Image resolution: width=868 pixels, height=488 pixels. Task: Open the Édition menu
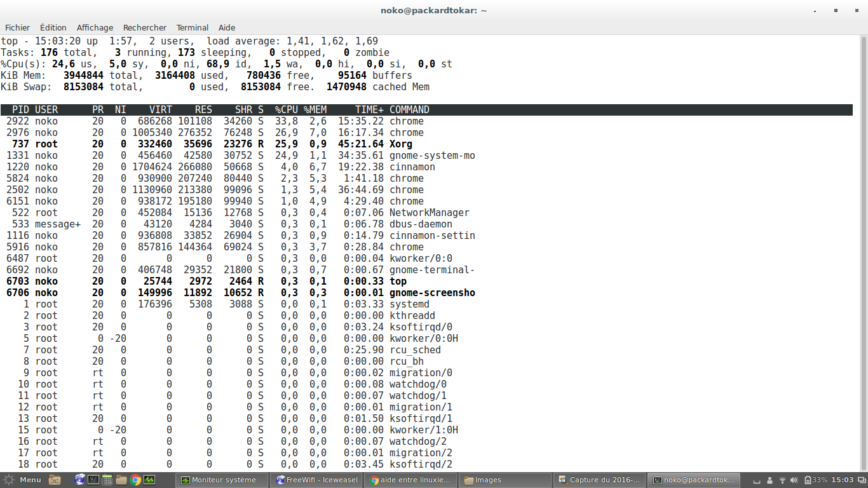(x=53, y=27)
